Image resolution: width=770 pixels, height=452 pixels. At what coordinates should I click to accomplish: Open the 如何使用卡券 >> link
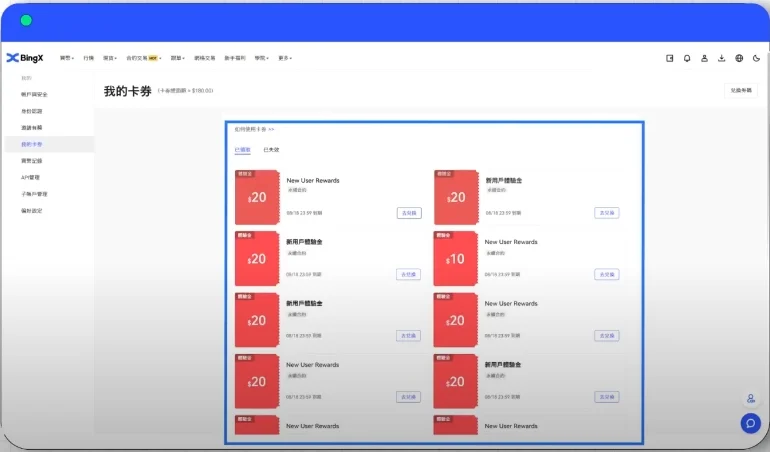(254, 129)
